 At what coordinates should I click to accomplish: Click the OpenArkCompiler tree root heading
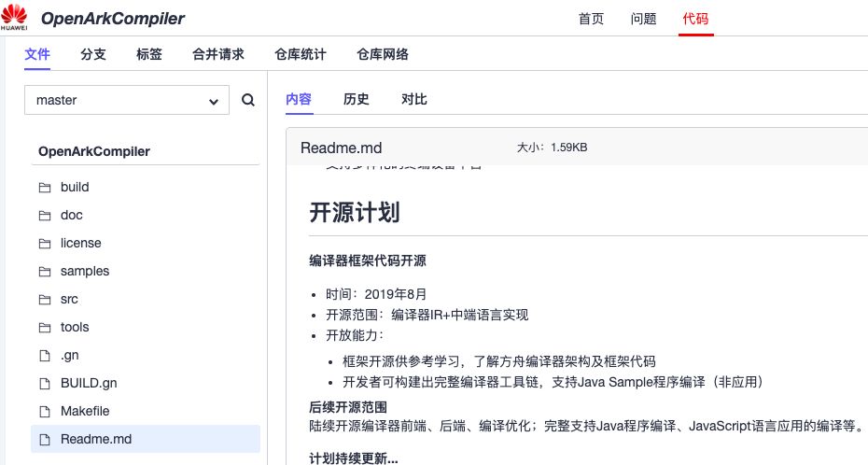pyautogui.click(x=94, y=151)
